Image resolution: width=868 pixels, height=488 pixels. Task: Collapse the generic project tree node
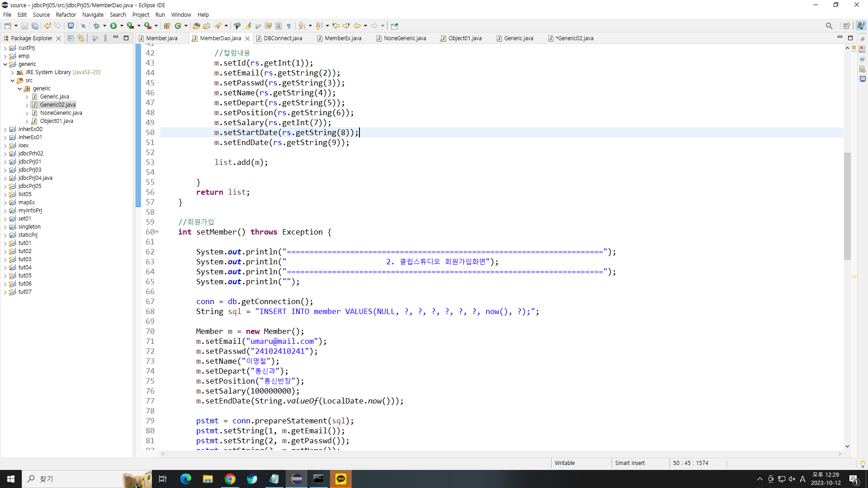click(x=5, y=64)
